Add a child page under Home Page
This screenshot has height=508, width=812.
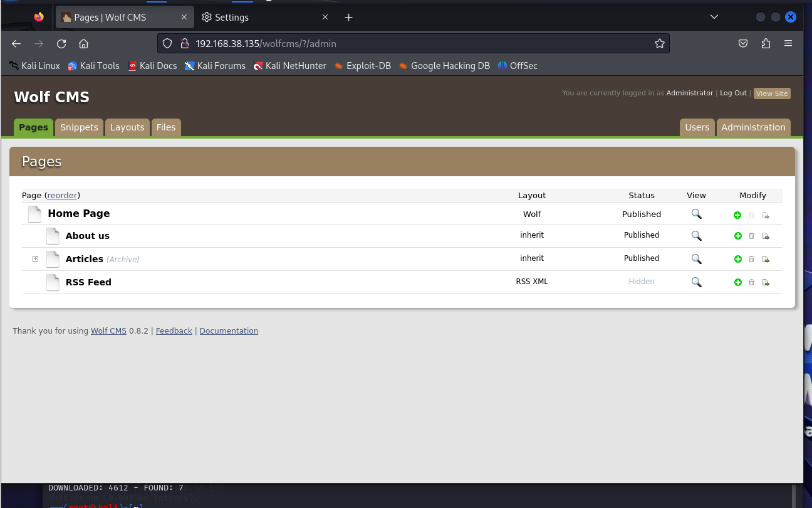coord(737,215)
